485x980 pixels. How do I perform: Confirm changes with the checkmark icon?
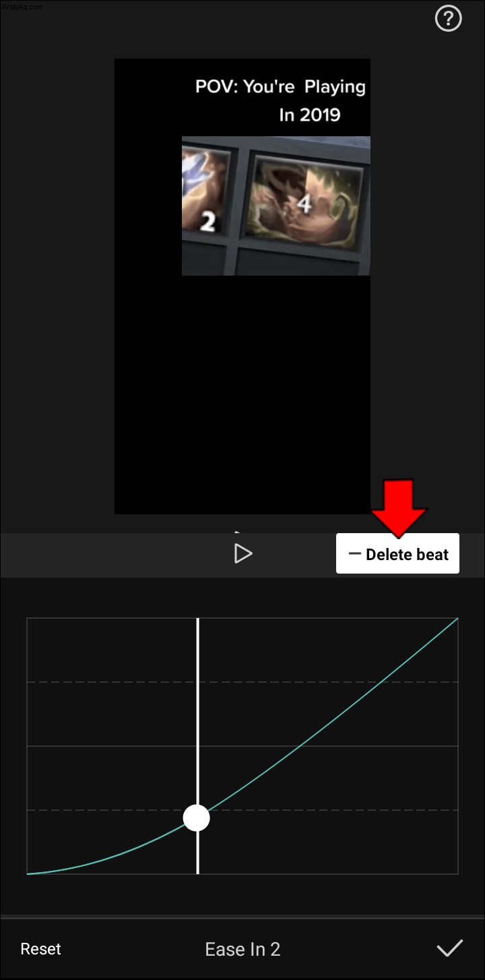coord(449,948)
